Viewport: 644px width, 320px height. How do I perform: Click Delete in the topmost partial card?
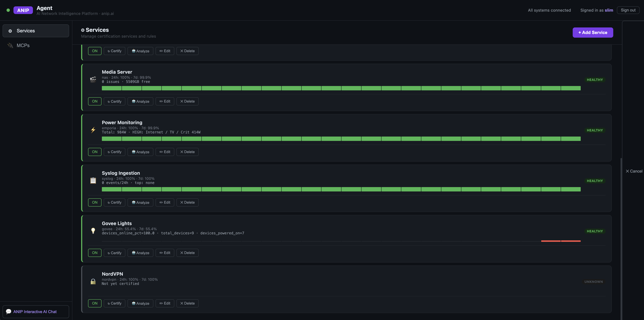pos(188,51)
